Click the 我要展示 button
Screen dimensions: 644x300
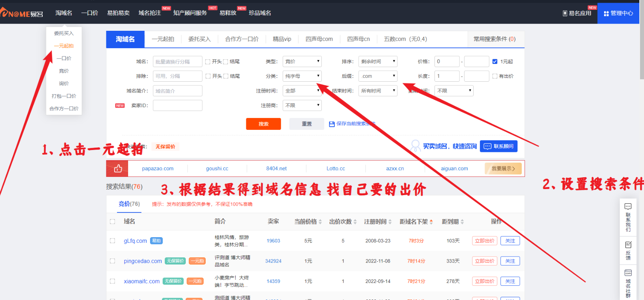[x=503, y=169]
